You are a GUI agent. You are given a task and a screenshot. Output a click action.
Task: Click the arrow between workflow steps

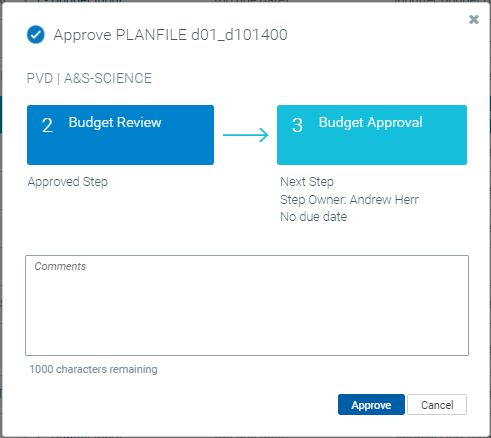pos(246,135)
